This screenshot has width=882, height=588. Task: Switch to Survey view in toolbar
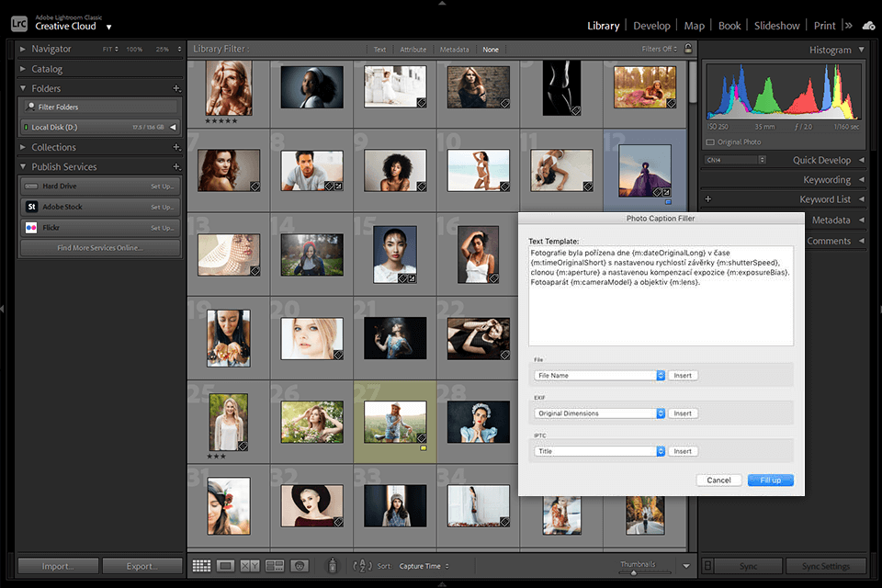tap(275, 566)
